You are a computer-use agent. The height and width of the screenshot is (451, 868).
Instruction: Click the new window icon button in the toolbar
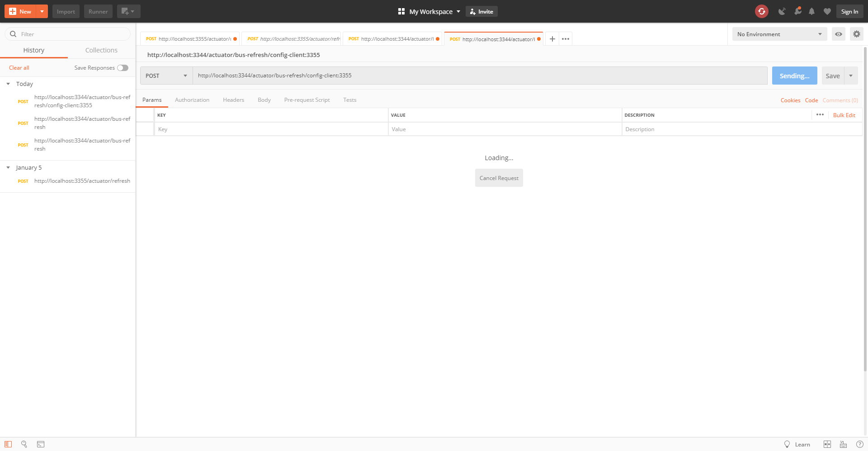point(128,11)
